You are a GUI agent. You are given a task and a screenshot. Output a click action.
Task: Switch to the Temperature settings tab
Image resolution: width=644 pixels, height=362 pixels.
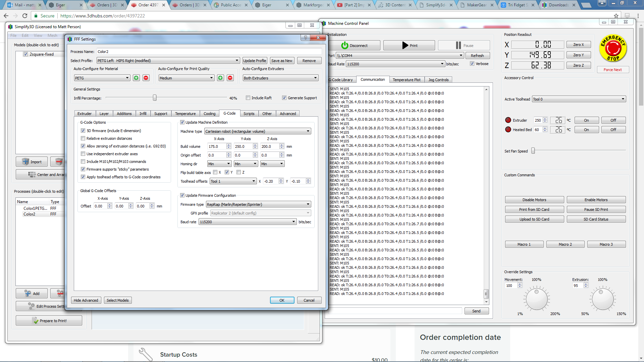tap(185, 114)
